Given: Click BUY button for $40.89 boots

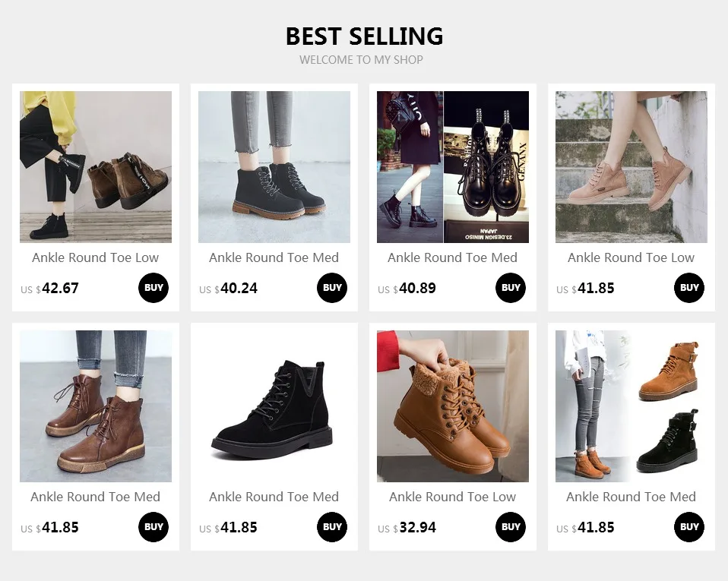Looking at the screenshot, I should click(511, 288).
